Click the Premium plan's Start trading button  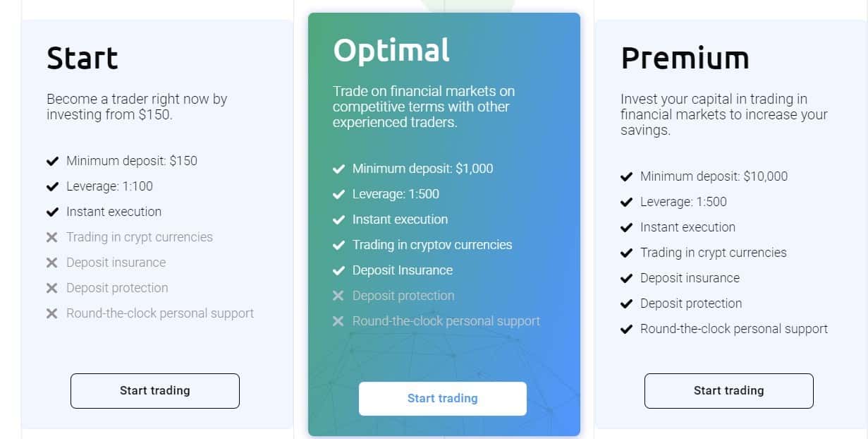[x=728, y=390]
